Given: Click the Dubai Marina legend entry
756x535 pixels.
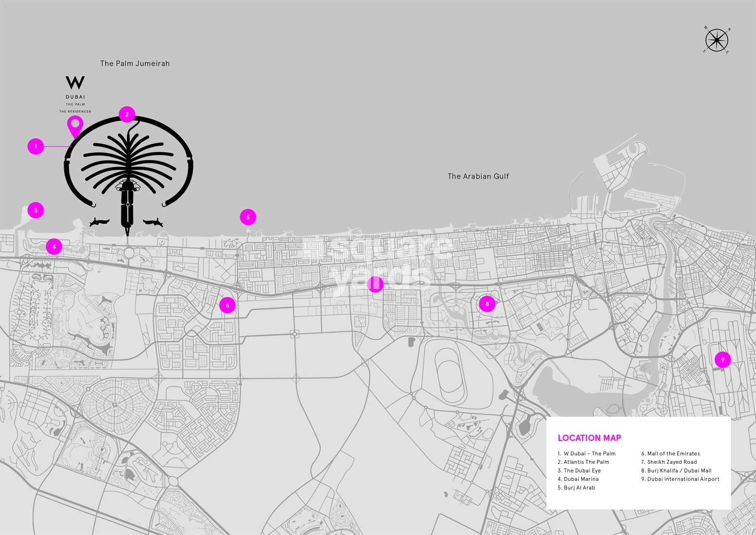Looking at the screenshot, I should pyautogui.click(x=579, y=479).
